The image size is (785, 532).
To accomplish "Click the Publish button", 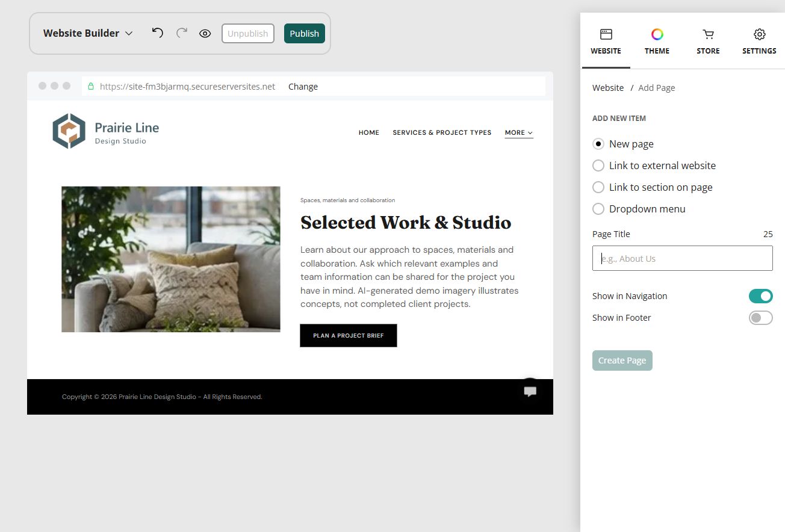I will [x=305, y=34].
